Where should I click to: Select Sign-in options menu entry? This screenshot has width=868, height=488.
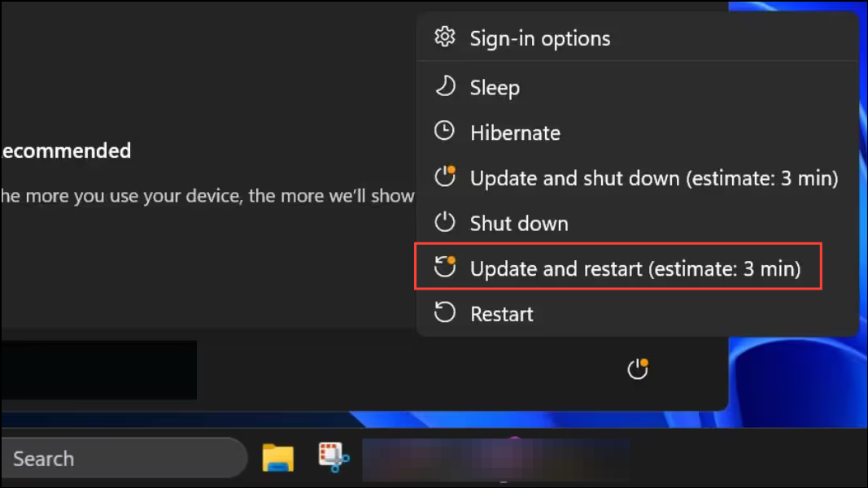pyautogui.click(x=637, y=37)
